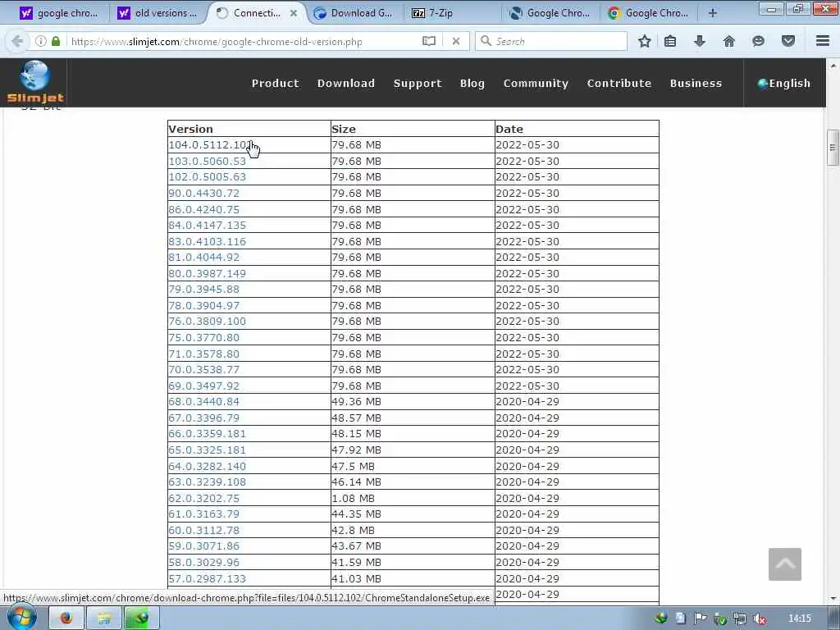
Task: Open the green app in taskbar
Action: coord(141,619)
